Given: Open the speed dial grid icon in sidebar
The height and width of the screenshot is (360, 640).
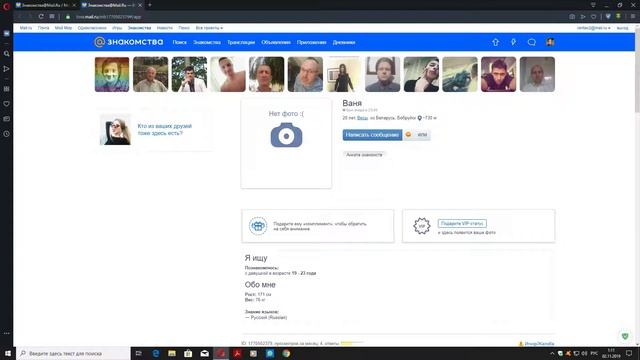Looking at the screenshot, I should coord(6,89).
